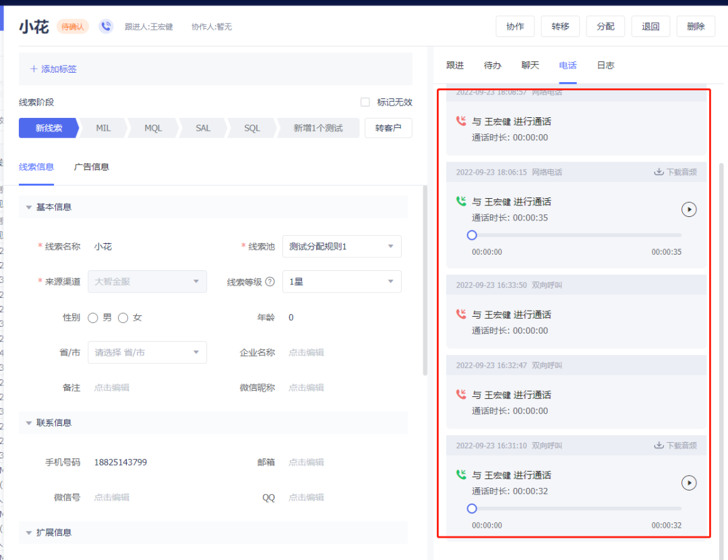Image resolution: width=728 pixels, height=560 pixels.
Task: Play the 16:31:10 call recording
Action: tap(688, 483)
